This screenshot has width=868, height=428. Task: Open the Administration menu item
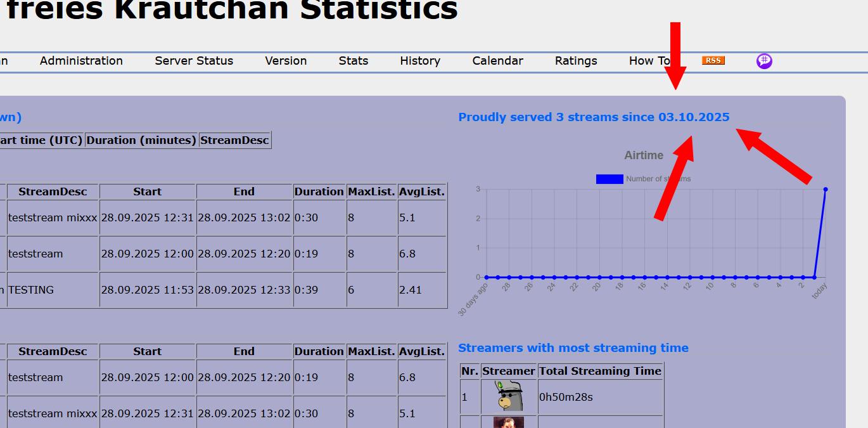pos(81,61)
